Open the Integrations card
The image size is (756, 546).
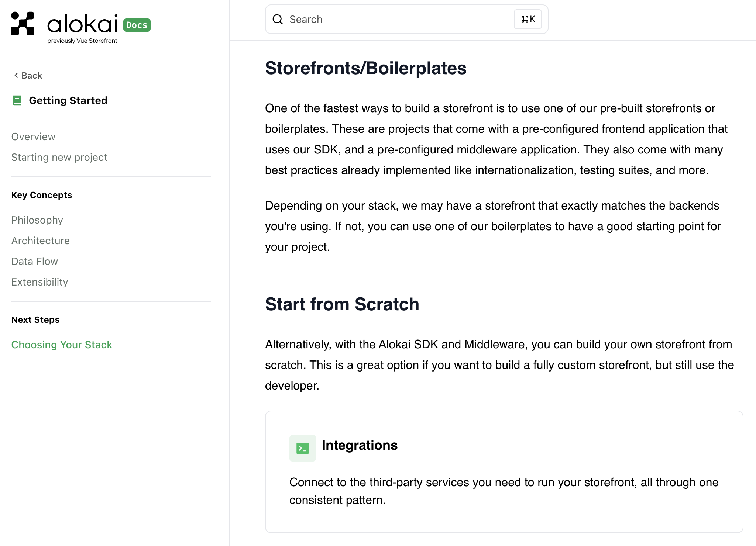(x=504, y=471)
